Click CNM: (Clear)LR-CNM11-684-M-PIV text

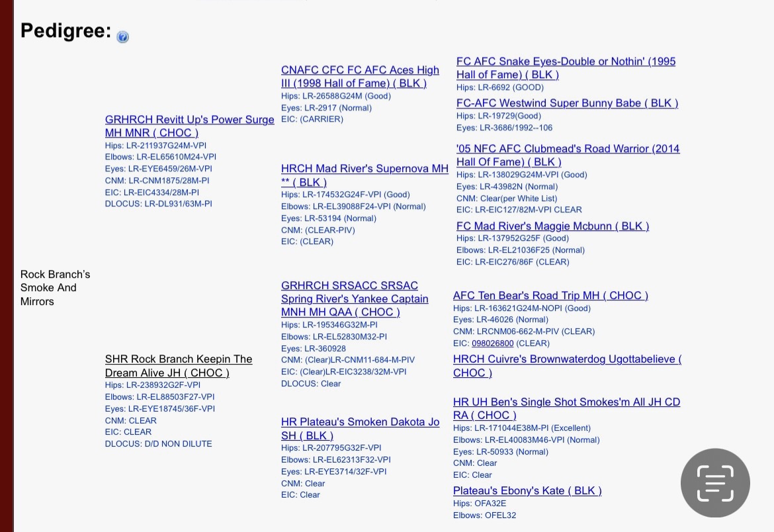point(348,359)
